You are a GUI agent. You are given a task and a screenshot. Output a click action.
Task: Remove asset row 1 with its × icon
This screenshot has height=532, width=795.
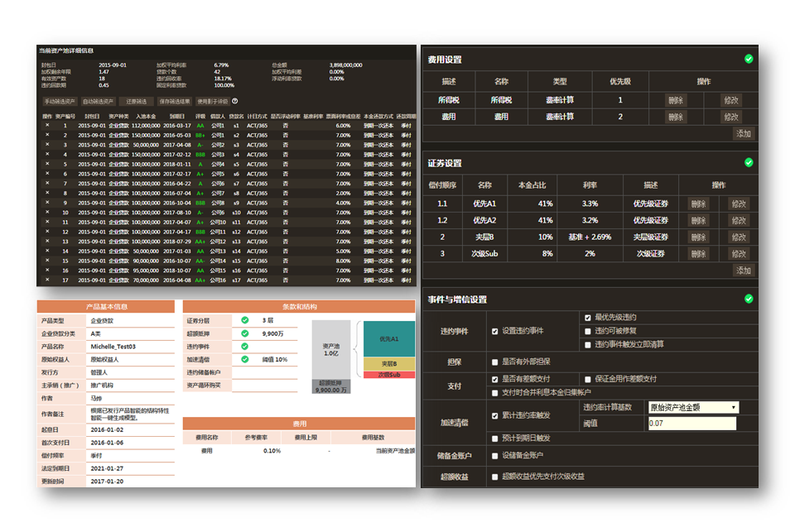click(x=47, y=125)
